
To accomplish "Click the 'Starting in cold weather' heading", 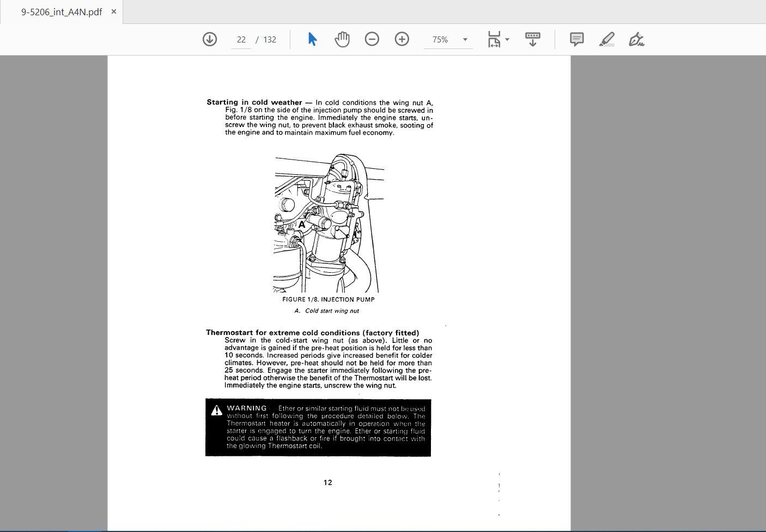I will click(x=254, y=102).
